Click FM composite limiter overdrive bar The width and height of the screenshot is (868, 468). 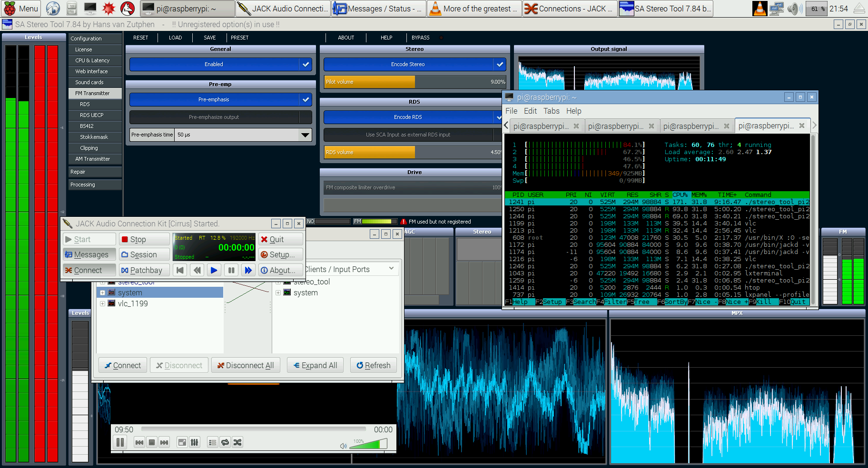tap(413, 187)
